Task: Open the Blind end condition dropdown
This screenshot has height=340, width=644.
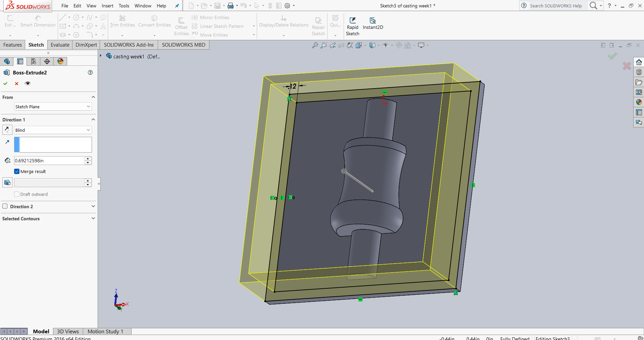Action: 53,130
